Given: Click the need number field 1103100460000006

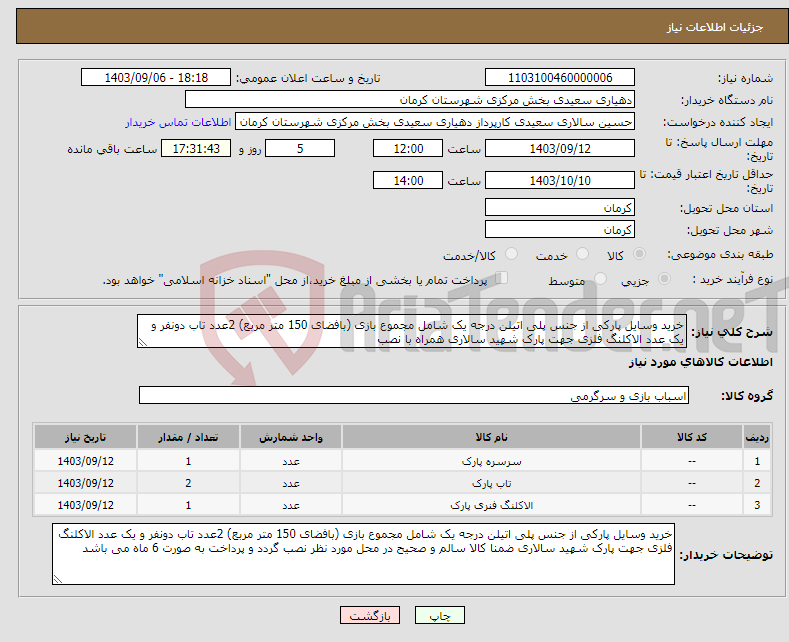Looking at the screenshot, I should [x=560, y=77].
